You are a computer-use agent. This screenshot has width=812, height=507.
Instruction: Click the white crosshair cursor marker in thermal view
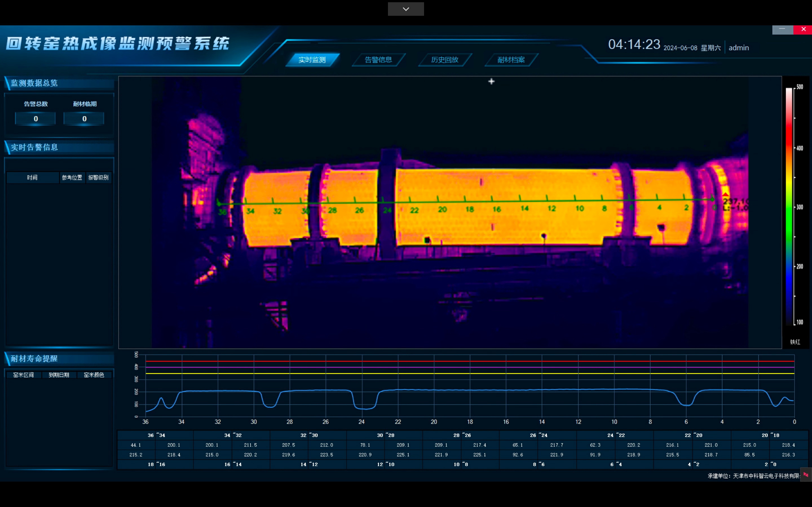pyautogui.click(x=491, y=81)
